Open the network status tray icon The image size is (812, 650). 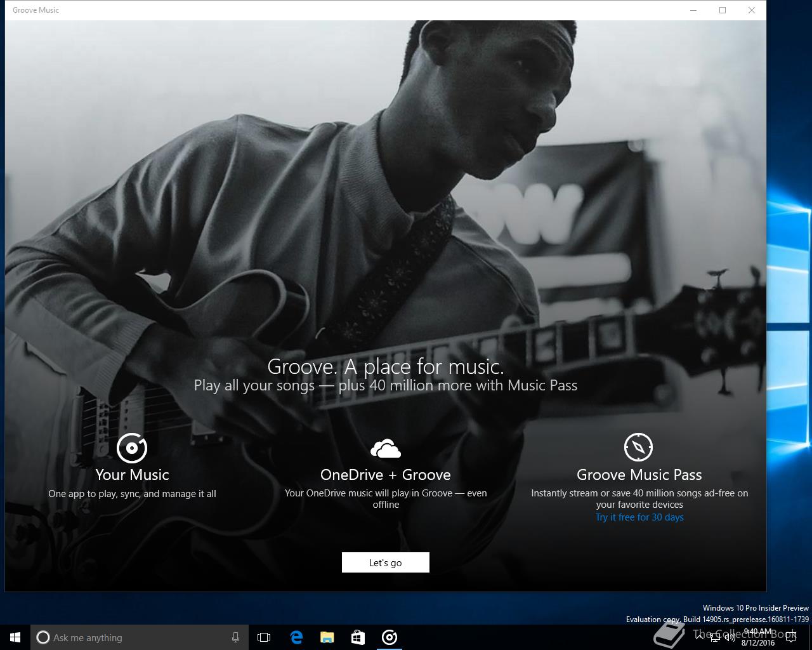pyautogui.click(x=714, y=639)
